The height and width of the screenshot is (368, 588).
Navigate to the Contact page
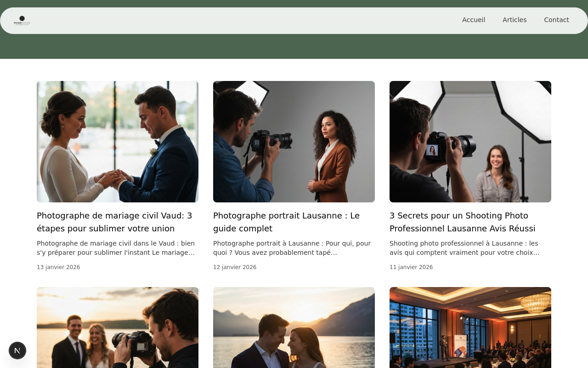coord(556,20)
